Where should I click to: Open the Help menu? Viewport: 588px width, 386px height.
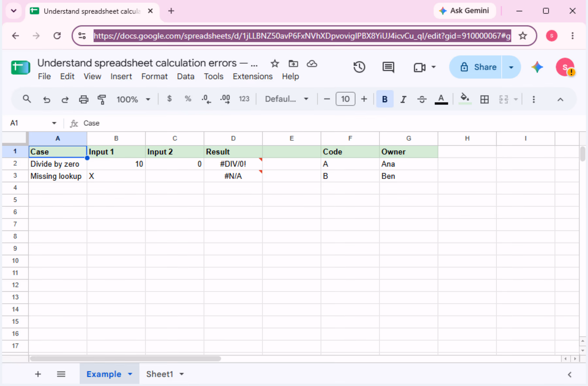click(x=290, y=76)
